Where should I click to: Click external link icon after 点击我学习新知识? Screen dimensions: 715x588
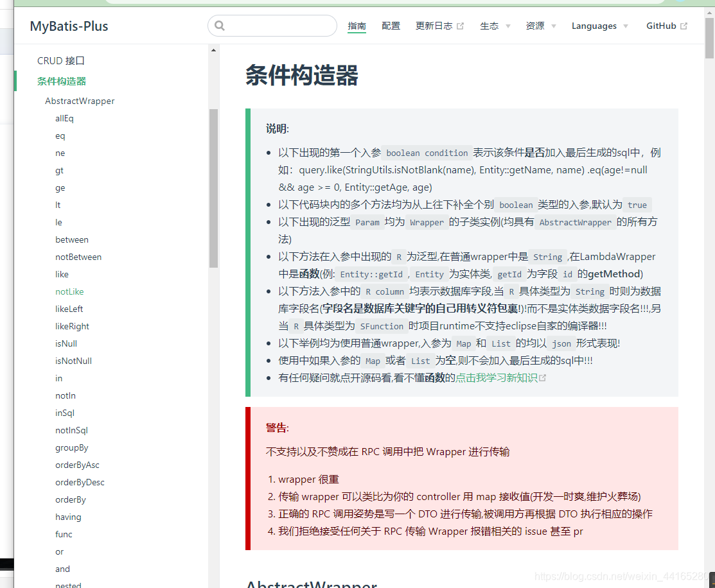(x=543, y=378)
